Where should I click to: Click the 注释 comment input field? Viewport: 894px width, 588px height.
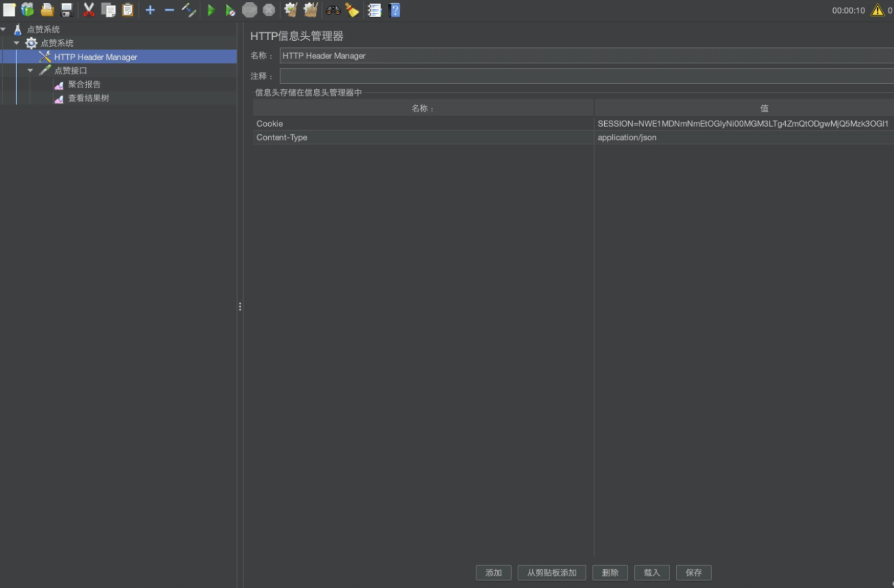[585, 76]
